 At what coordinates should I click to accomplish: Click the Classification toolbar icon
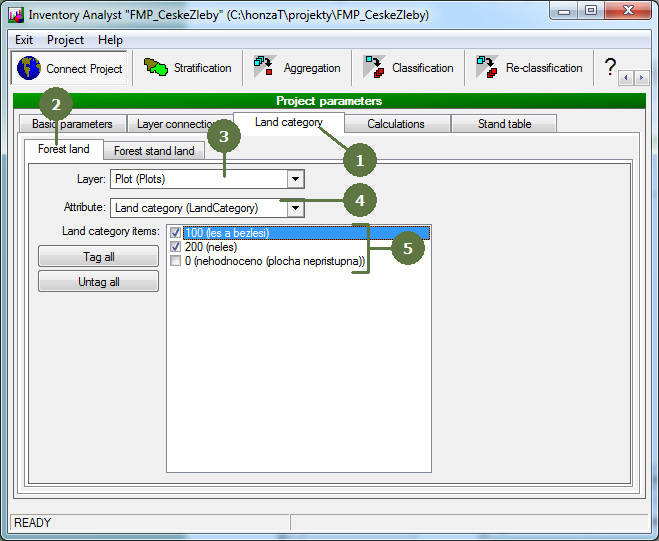(x=375, y=68)
